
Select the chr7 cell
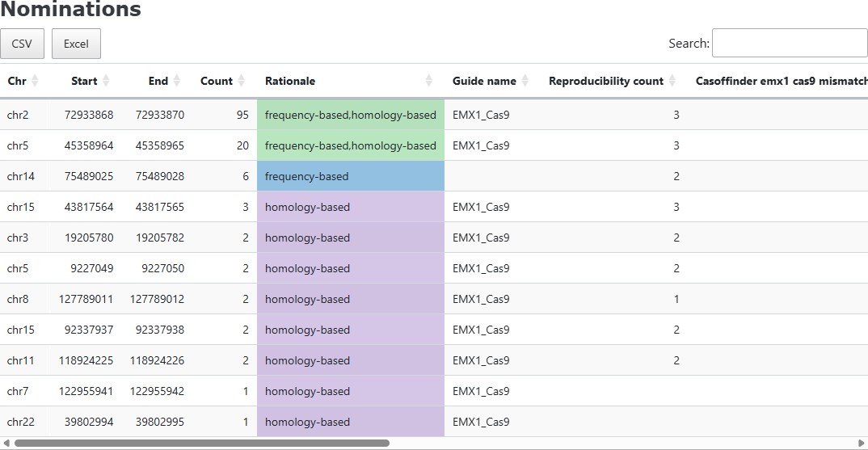click(18, 391)
